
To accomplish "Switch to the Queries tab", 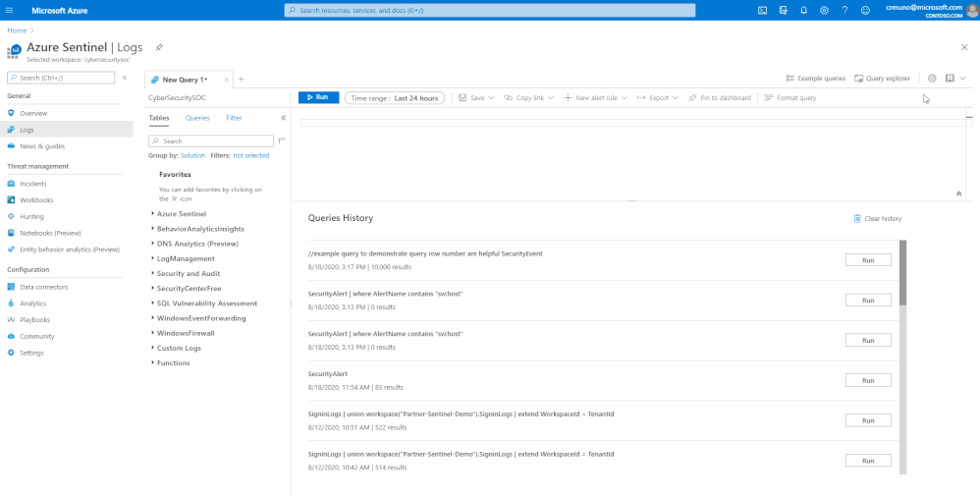I will pos(197,118).
